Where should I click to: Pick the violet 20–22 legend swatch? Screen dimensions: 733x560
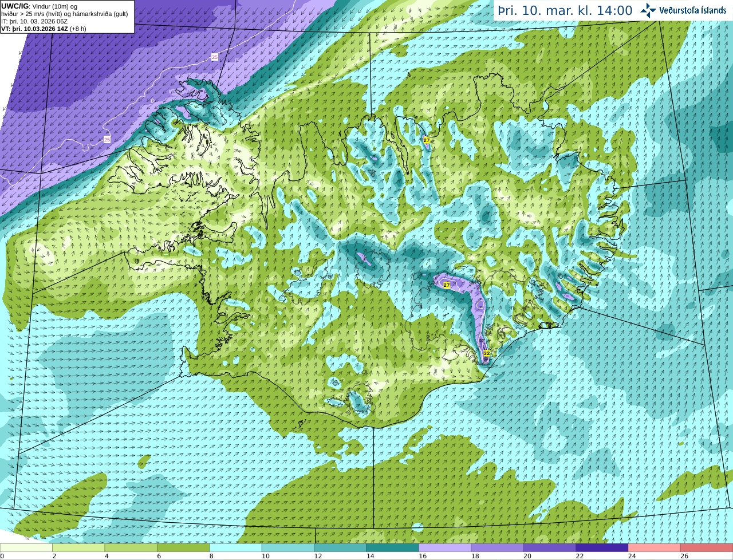[550, 547]
